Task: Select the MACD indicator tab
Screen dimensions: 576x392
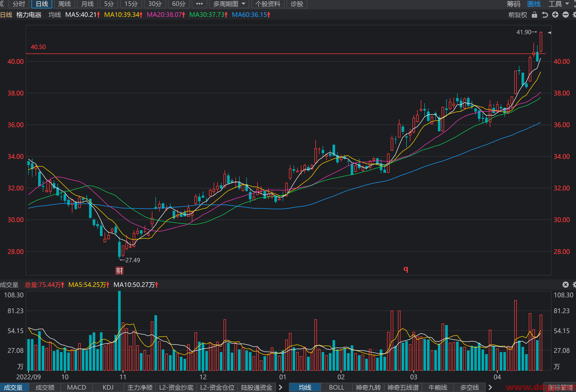Action: click(x=77, y=387)
